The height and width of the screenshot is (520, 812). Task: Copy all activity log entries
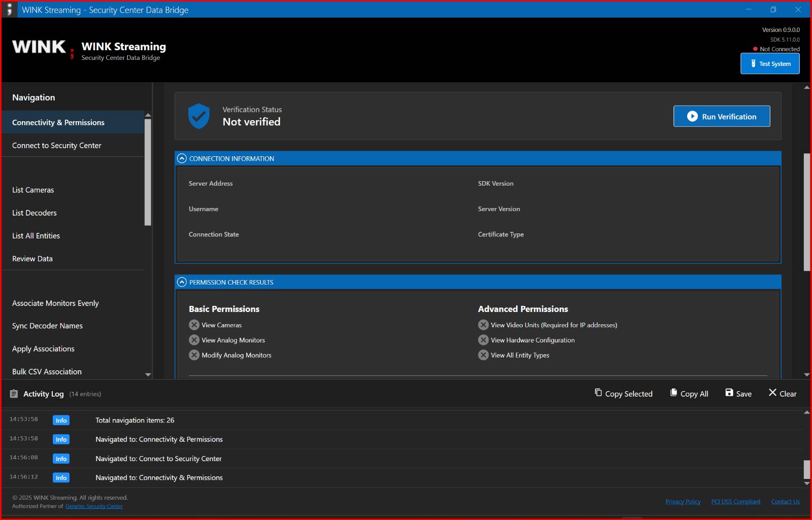[x=689, y=394]
